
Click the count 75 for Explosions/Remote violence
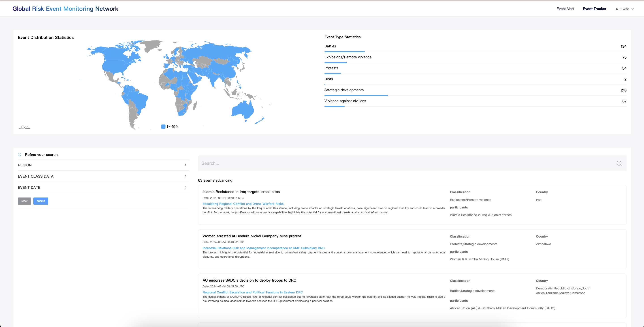(x=624, y=57)
